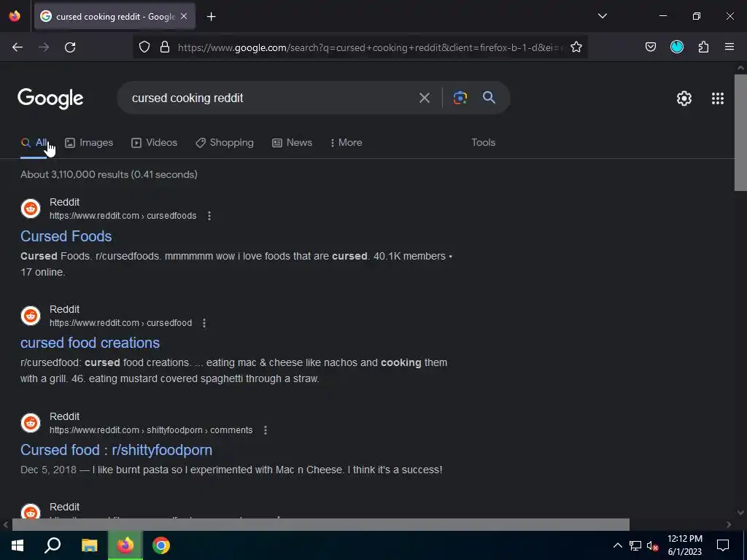This screenshot has width=747, height=560.
Task: Launch Google Chrome from the taskbar
Action: [161, 545]
